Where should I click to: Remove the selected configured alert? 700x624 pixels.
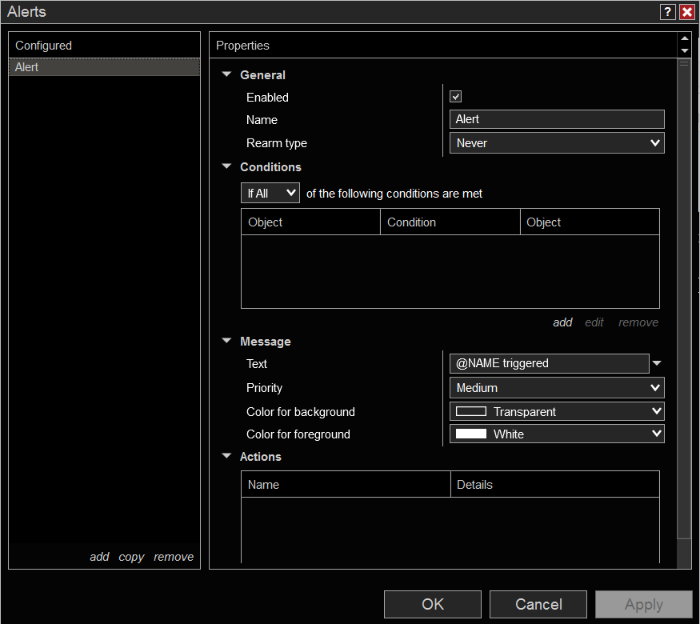pos(174,557)
